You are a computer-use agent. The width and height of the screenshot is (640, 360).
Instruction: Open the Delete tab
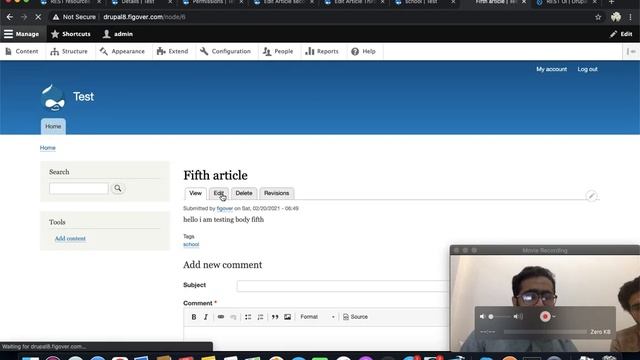[x=244, y=193]
